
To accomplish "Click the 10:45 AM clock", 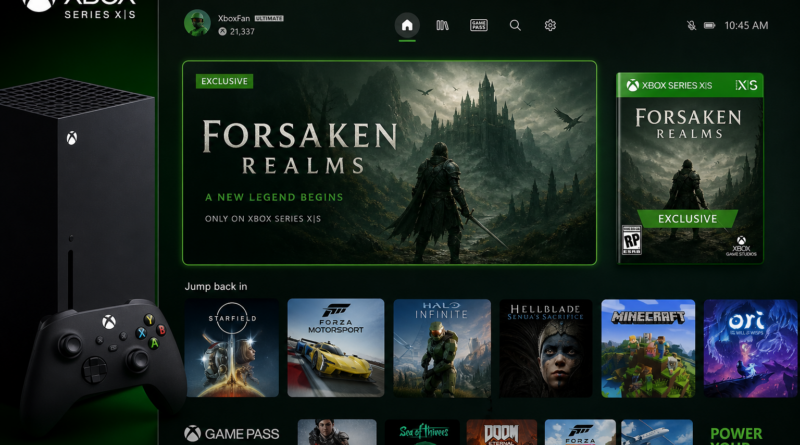I will (746, 26).
